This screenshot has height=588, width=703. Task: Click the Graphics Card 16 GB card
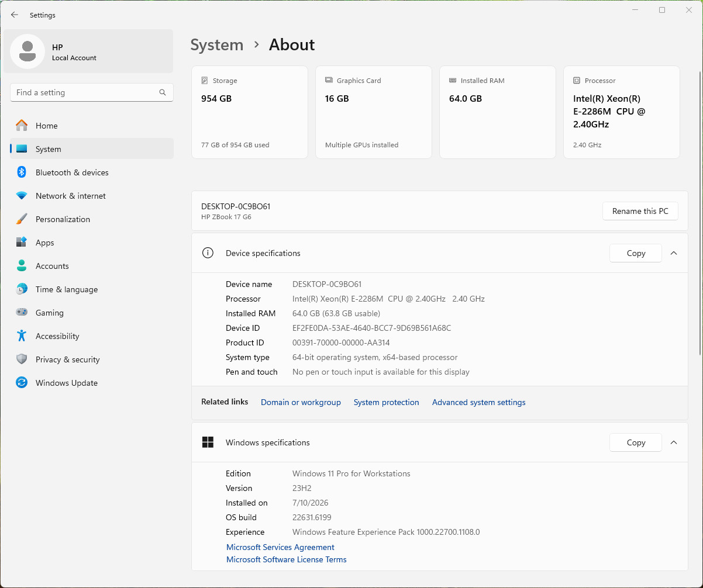[374, 112]
